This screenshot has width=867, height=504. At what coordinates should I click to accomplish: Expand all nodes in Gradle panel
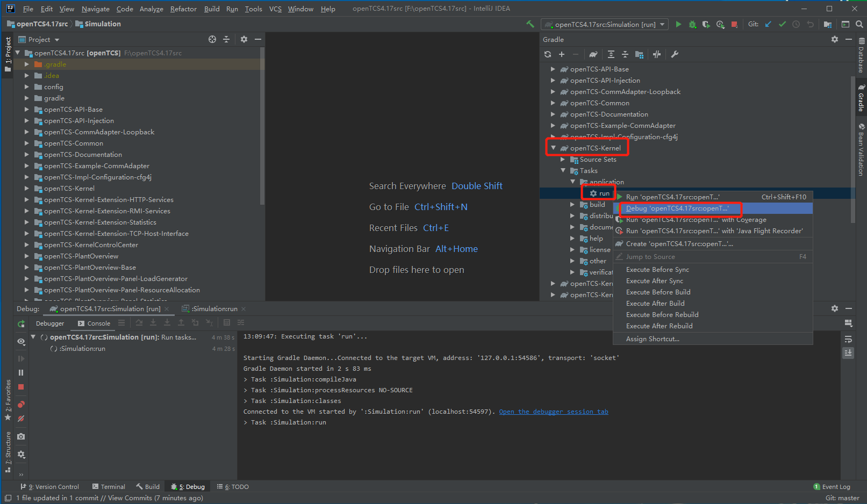611,54
